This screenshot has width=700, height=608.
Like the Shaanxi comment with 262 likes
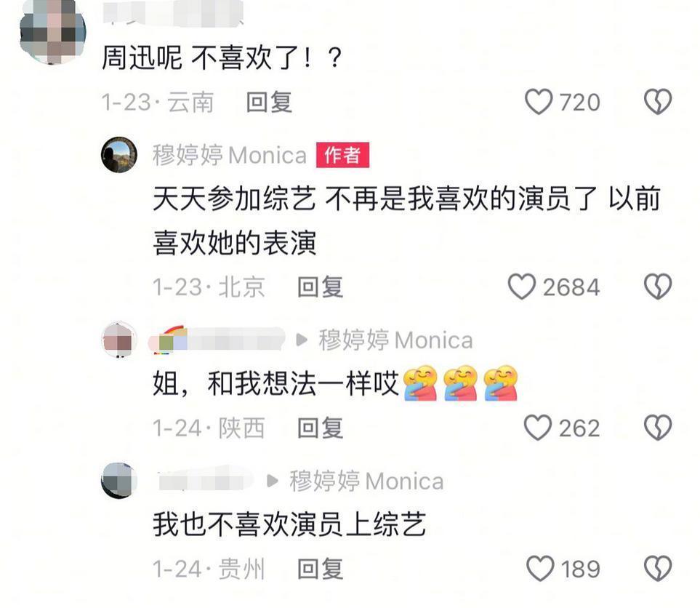[537, 428]
